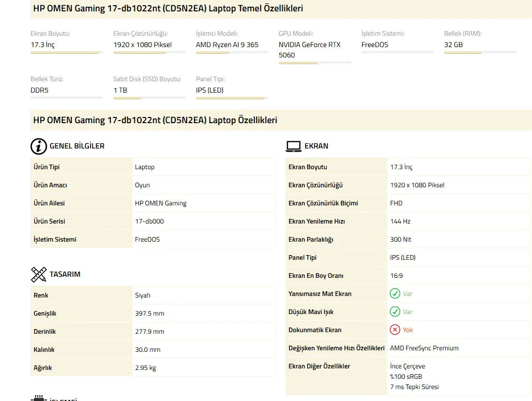
Task: Click '17.3 İnç' in the Ekran table row
Action: tap(401, 167)
